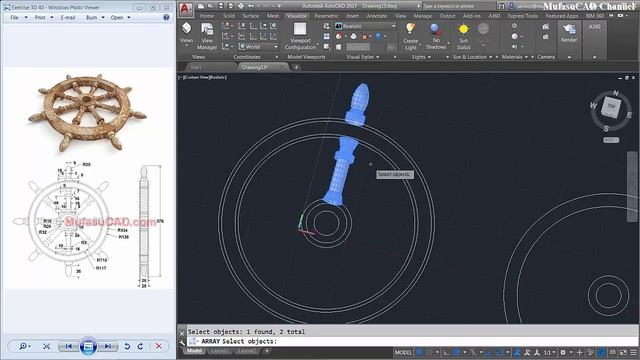Switch to the Solid ribbon tab
The width and height of the screenshot is (640, 360).
coord(229,16)
